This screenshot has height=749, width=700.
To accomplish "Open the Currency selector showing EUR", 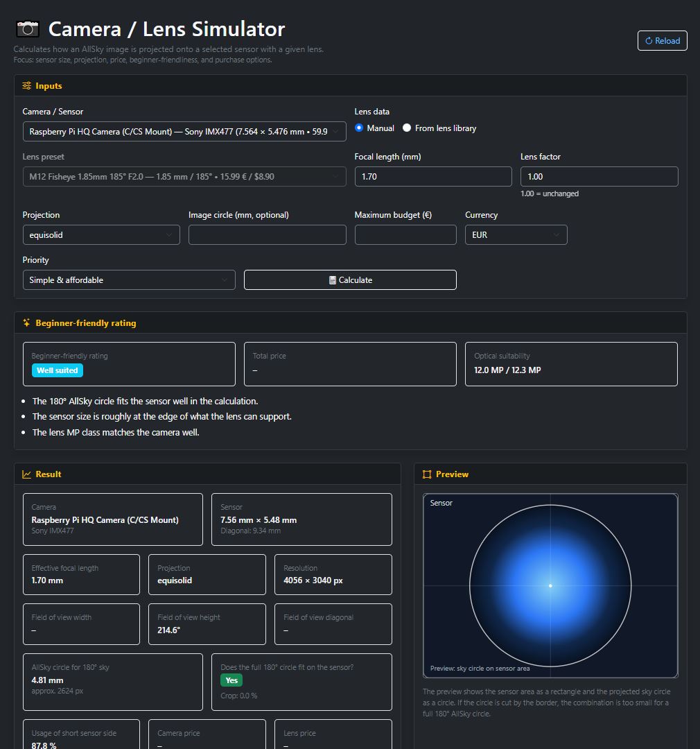I will (x=516, y=234).
